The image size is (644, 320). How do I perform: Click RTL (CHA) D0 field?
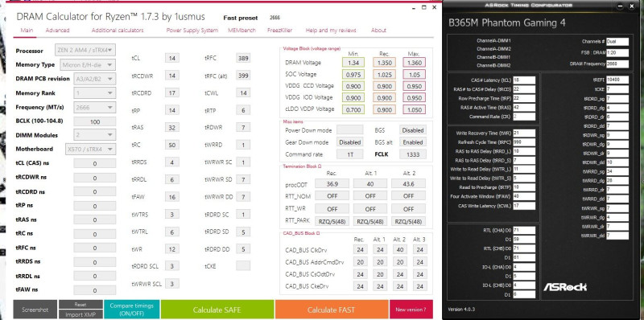[x=524, y=231]
